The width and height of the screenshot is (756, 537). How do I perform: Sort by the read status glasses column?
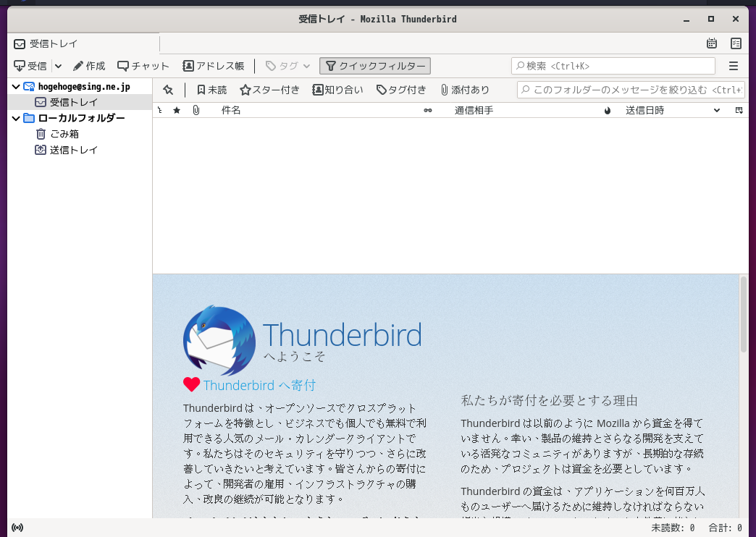(428, 111)
